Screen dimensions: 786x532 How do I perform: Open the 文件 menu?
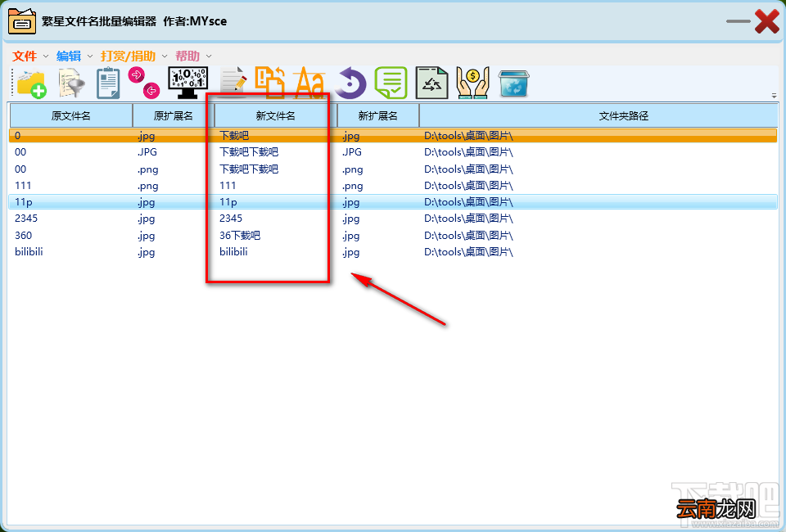(x=25, y=56)
